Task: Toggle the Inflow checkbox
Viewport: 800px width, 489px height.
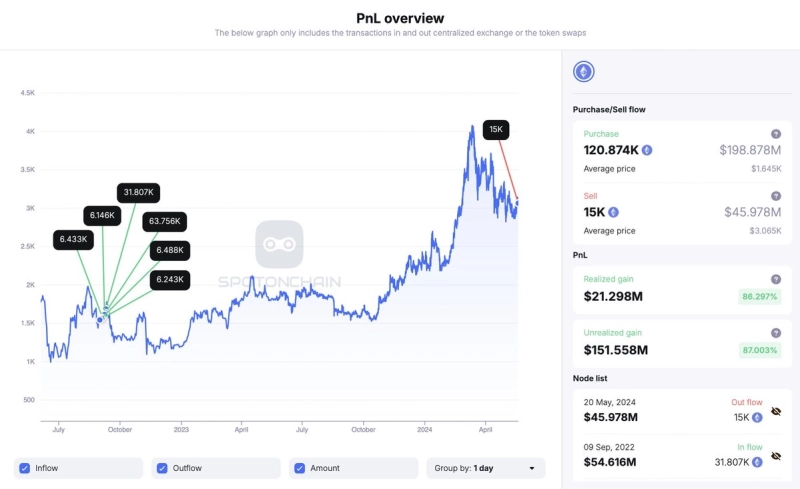Action: coord(21,468)
